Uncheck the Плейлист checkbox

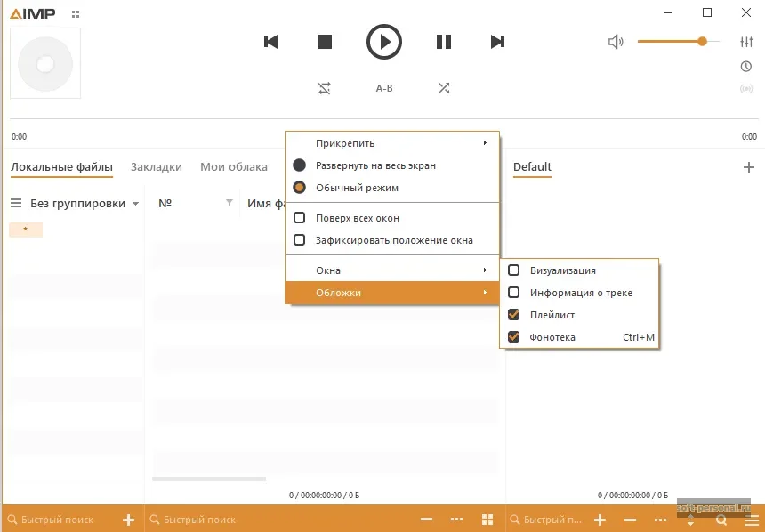[514, 315]
